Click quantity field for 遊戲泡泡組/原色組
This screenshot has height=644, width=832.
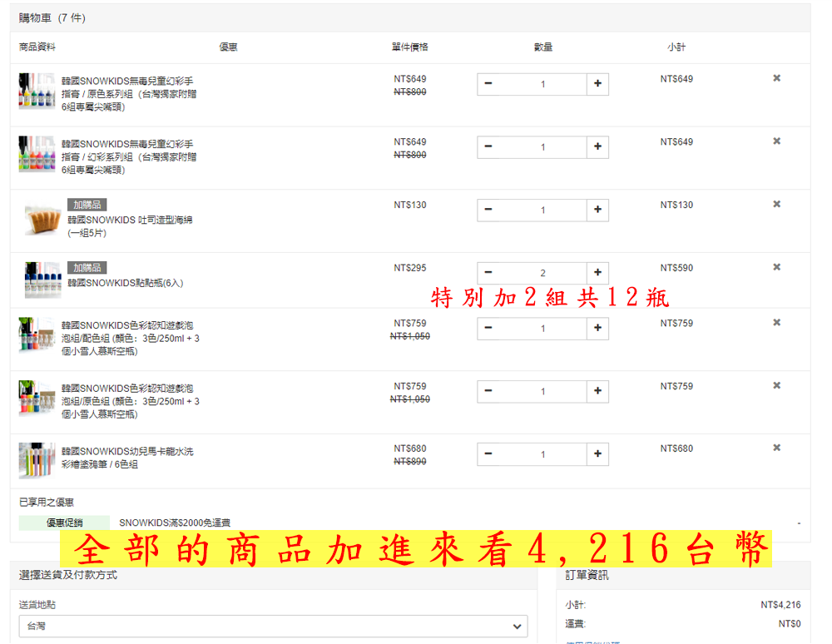[542, 392]
